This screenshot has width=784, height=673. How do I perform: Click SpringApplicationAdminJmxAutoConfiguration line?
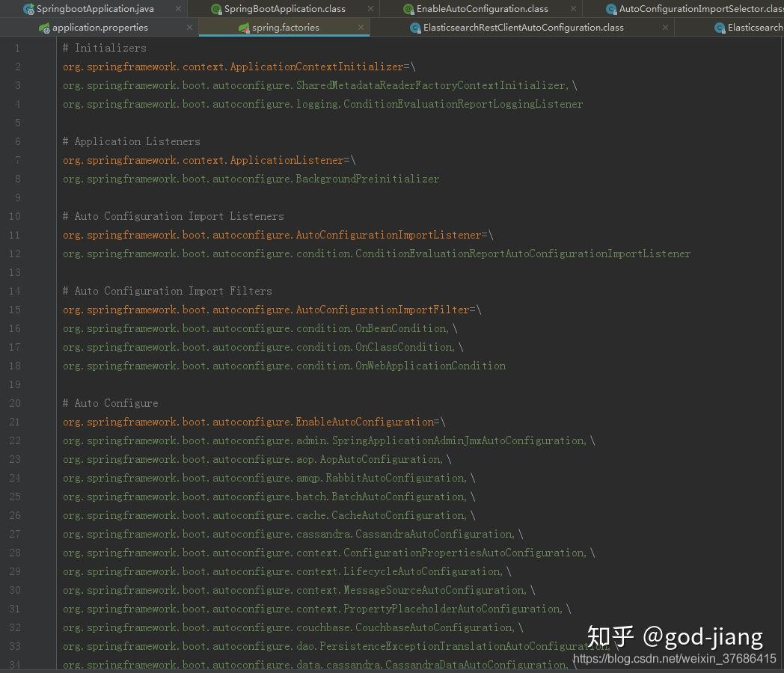(329, 440)
